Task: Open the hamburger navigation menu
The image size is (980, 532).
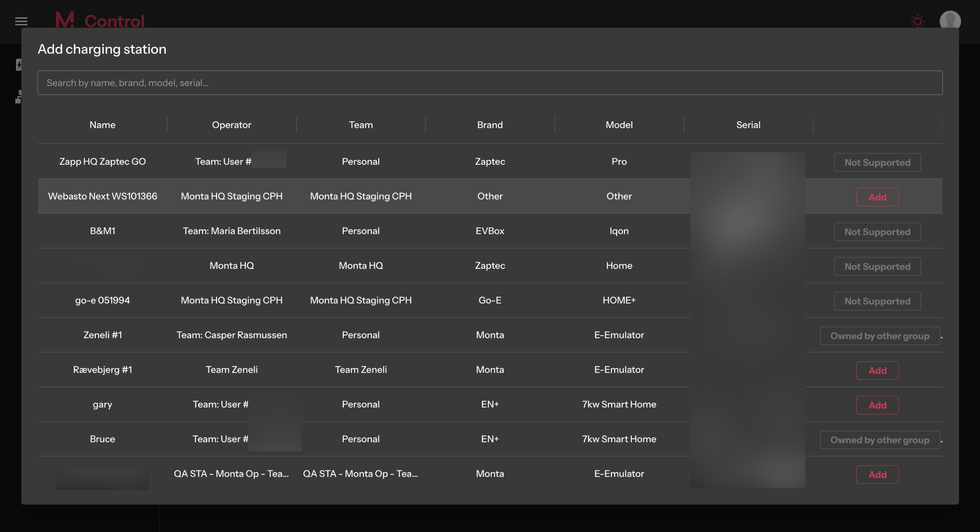Action: [x=21, y=21]
